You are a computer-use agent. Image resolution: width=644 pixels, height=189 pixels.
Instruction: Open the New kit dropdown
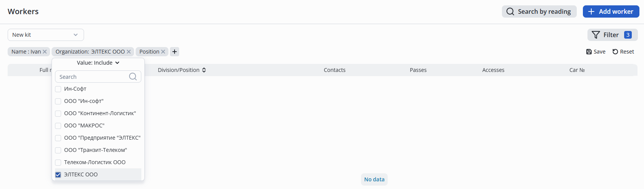(46, 35)
